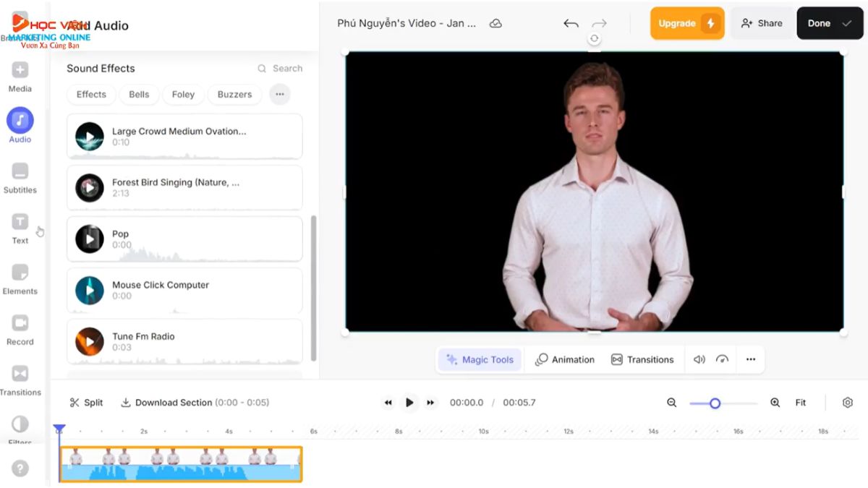Filter sounds by Effects category
Image resolution: width=868 pixels, height=488 pixels.
click(91, 94)
